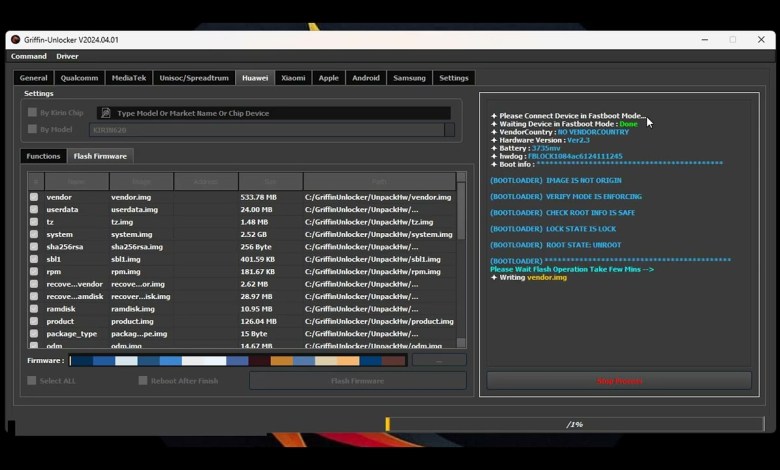The image size is (780, 470).
Task: Click the Griffin-Unlocker app logo icon
Action: coord(15,40)
